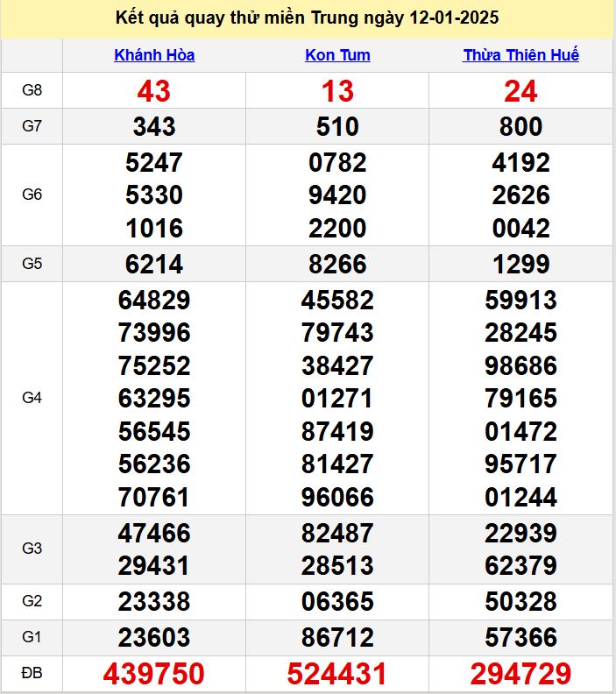Open the Khánh Hòa province link

(154, 55)
